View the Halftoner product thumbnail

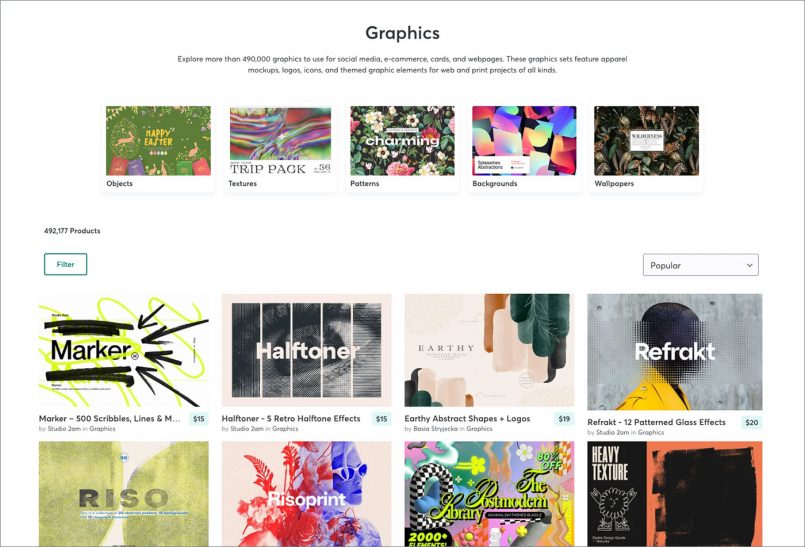(306, 350)
